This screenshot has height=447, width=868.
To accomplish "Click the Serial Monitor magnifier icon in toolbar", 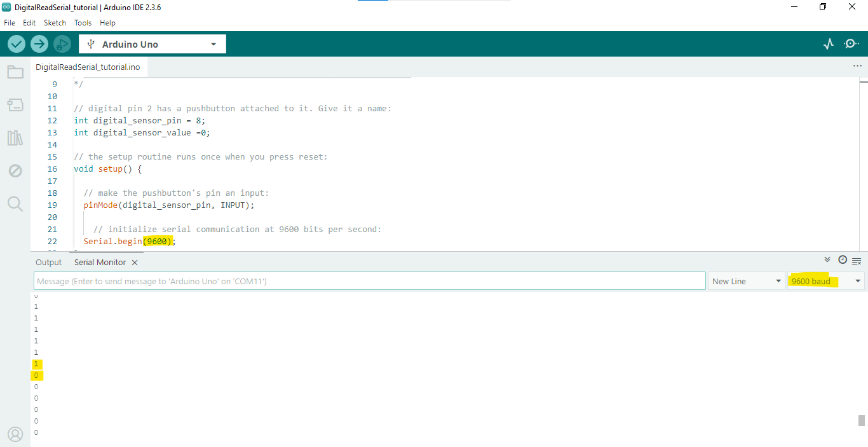I will (x=851, y=44).
